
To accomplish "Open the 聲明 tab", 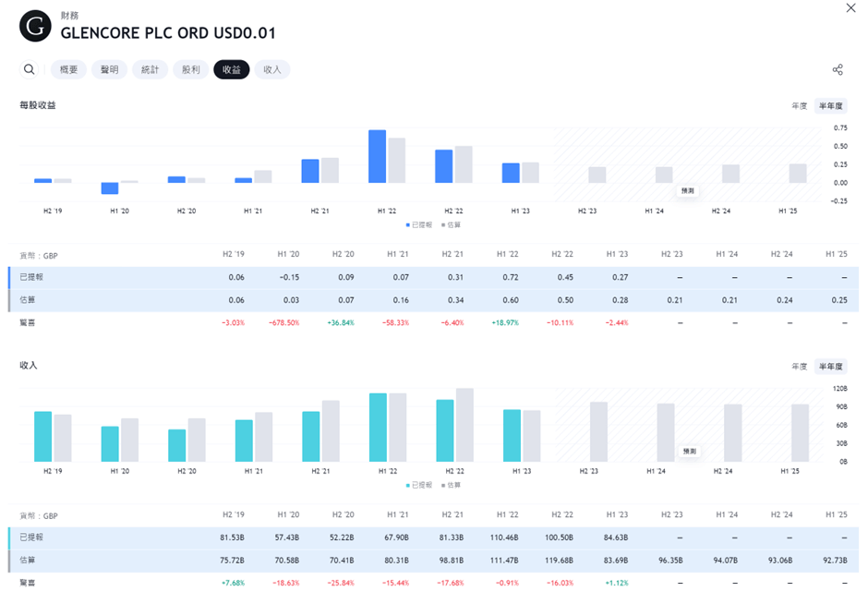I will tap(109, 69).
